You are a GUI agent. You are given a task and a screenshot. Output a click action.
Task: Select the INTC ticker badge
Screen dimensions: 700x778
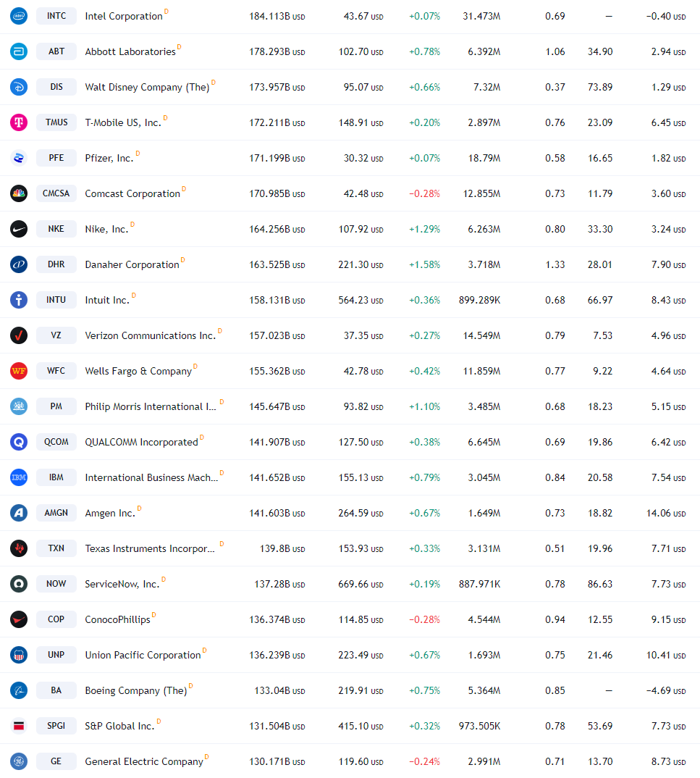[x=56, y=16]
